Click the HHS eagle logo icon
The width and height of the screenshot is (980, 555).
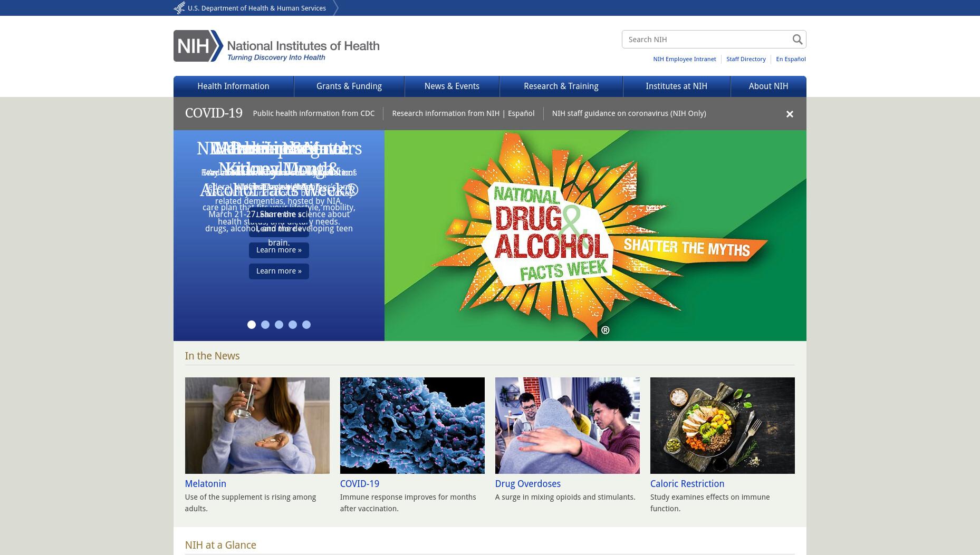tap(179, 8)
